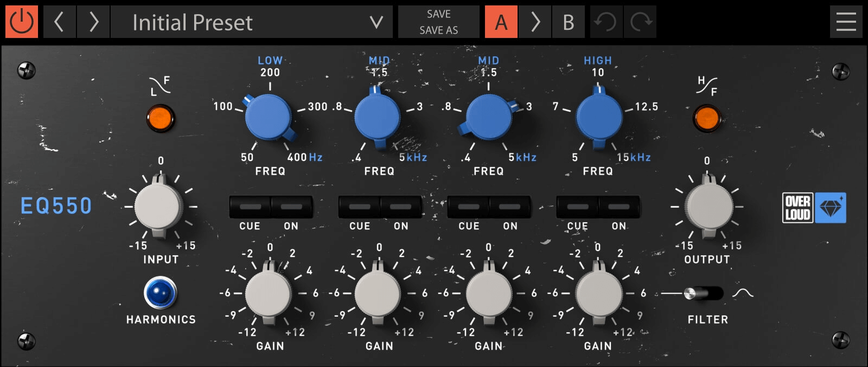Image resolution: width=868 pixels, height=367 pixels.
Task: Select comparison slot A
Action: (x=501, y=22)
